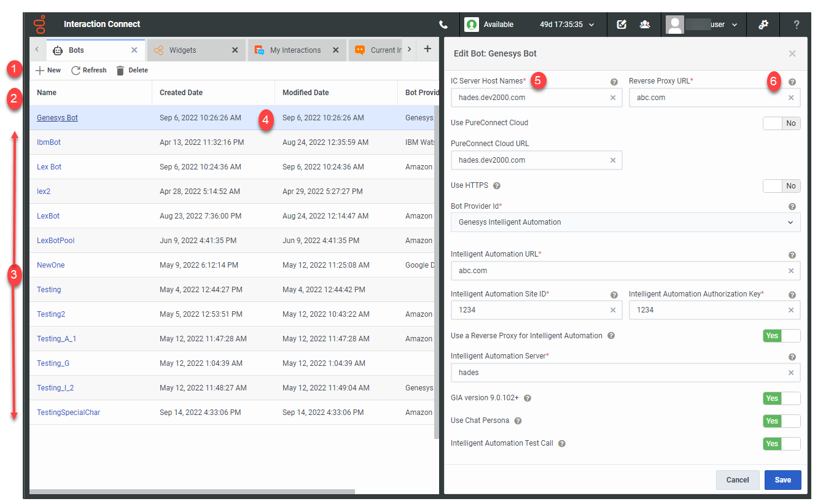Screen dimensions: 834x504
Task: Click the phone icon in top bar
Action: [x=443, y=25]
